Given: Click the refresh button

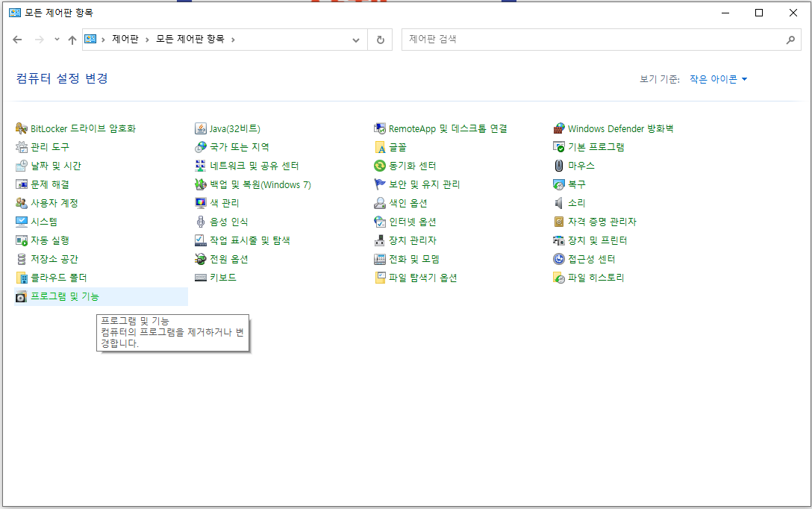Looking at the screenshot, I should tap(380, 40).
